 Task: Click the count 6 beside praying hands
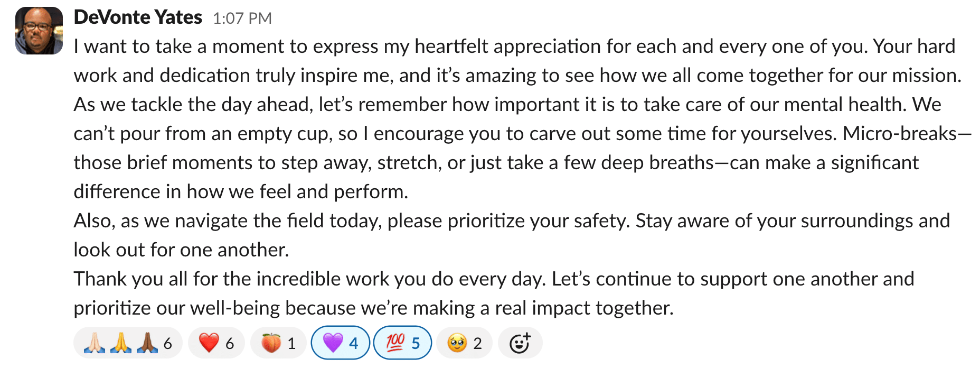tap(168, 344)
